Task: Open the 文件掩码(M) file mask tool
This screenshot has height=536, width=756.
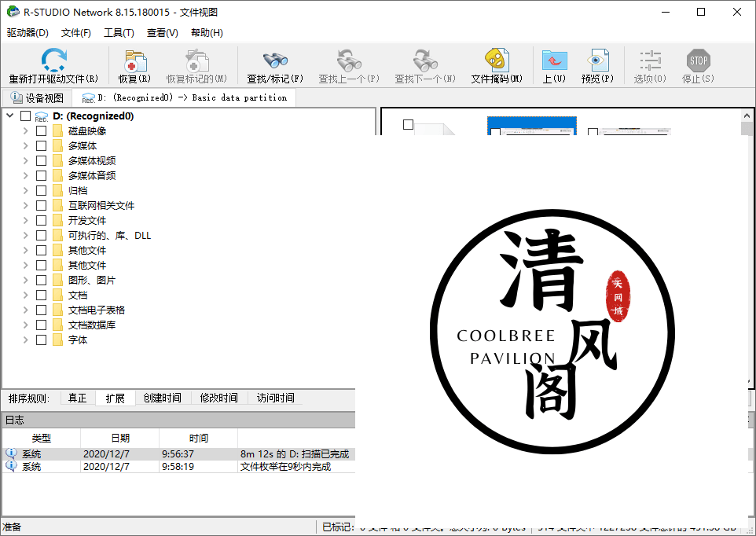Action: tap(497, 61)
